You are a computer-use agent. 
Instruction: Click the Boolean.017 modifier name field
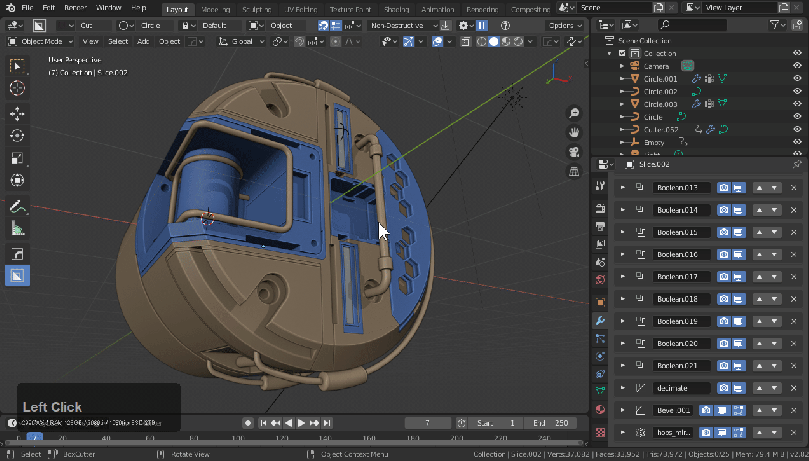click(x=680, y=277)
